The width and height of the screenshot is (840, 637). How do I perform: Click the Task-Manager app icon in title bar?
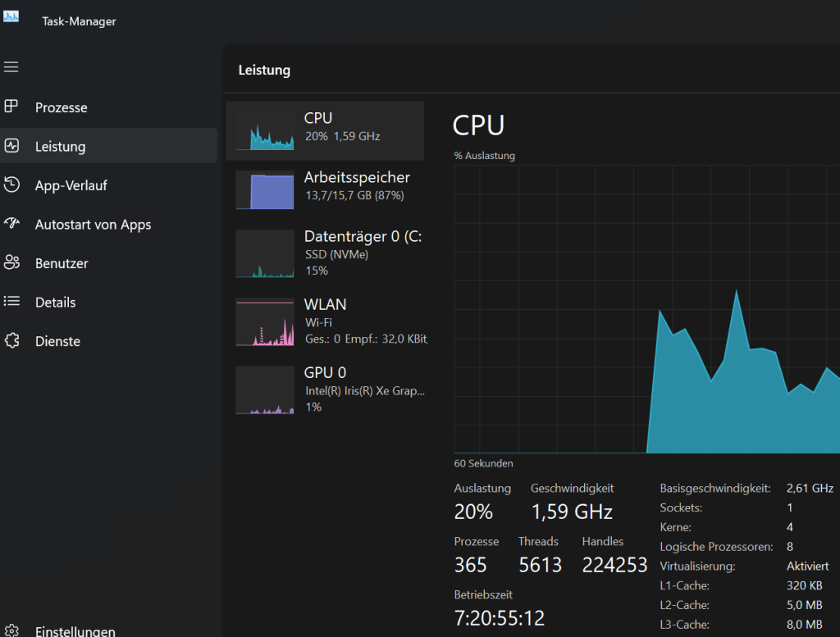(11, 16)
